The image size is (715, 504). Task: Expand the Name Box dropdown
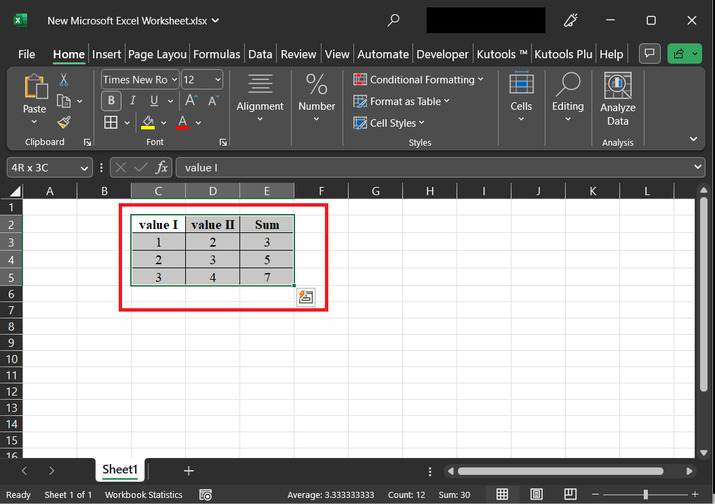point(84,168)
